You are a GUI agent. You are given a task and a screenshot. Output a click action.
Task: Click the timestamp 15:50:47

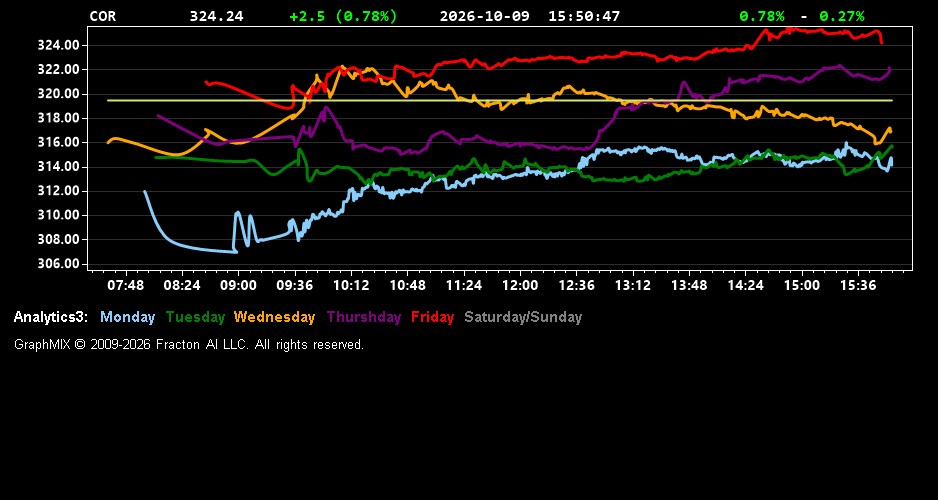pyautogui.click(x=584, y=16)
